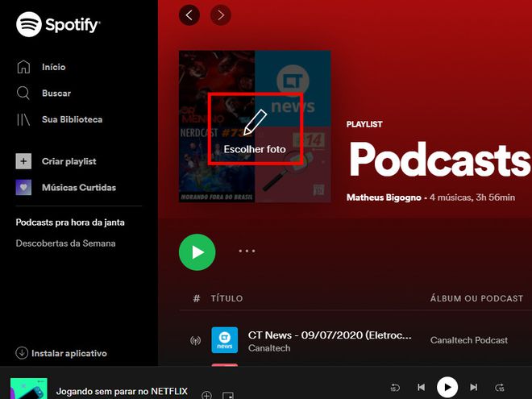Open the picture-in-picture icon in player bar
Image resolution: width=532 pixels, height=399 pixels.
[x=228, y=396]
